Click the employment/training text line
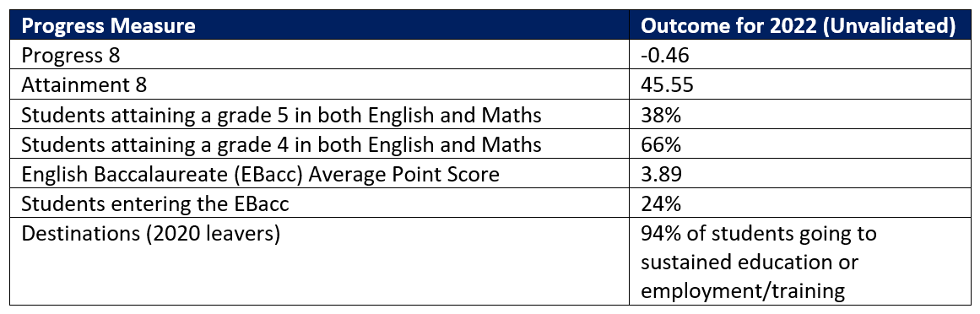980x314 pixels. pyautogui.click(x=743, y=291)
